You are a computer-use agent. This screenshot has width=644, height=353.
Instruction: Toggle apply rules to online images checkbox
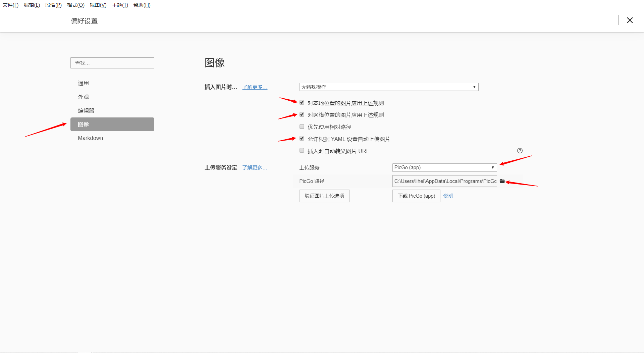302,115
